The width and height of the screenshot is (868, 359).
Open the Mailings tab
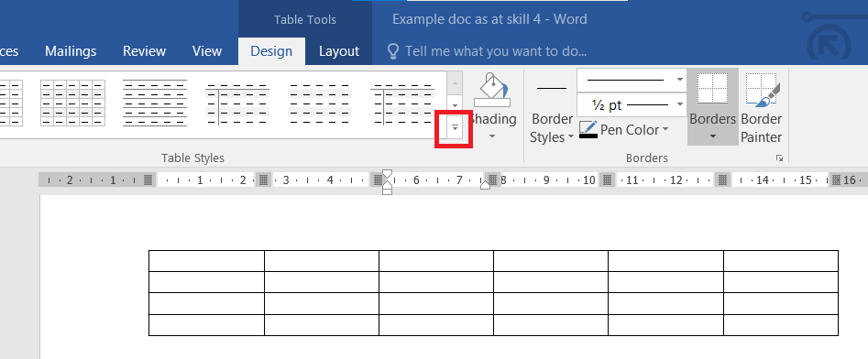71,51
